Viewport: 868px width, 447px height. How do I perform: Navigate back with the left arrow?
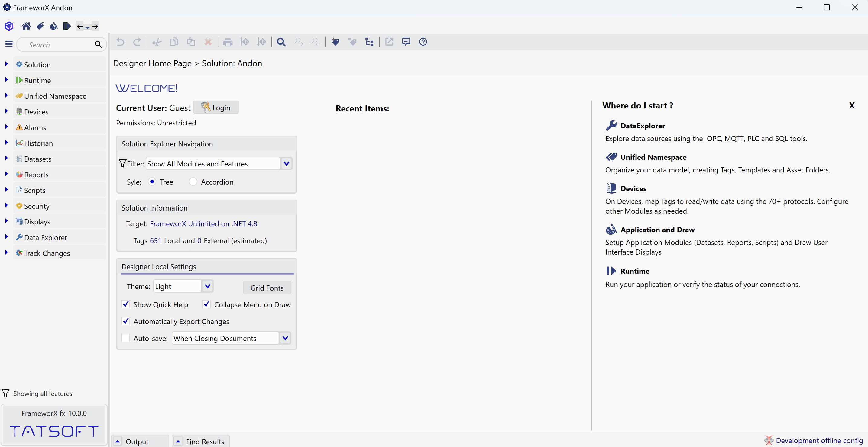(x=80, y=26)
